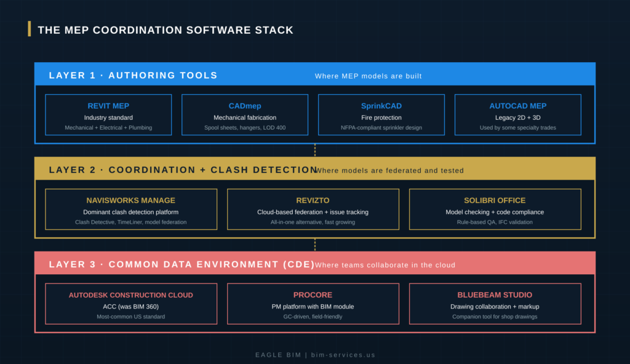Click the 'EAGLE BIM | bim-services.us' footer
The height and width of the screenshot is (364, 630).
point(316,355)
